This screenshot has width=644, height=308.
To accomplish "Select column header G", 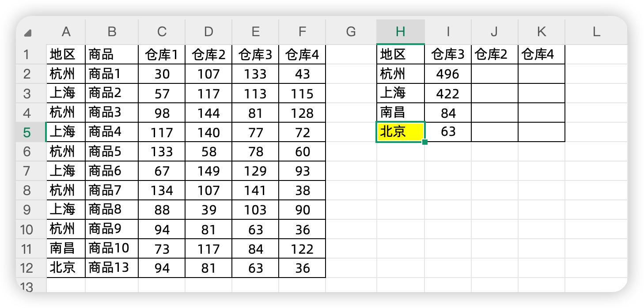I will (x=351, y=32).
